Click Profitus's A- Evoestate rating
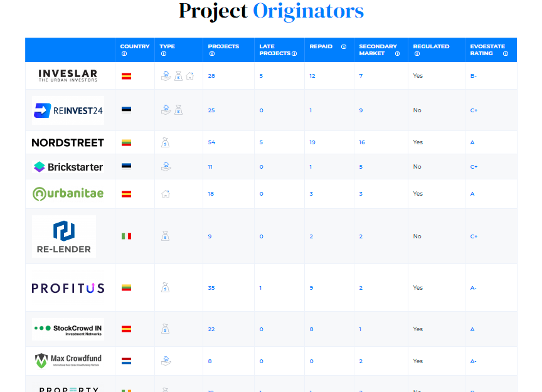 [x=473, y=288]
